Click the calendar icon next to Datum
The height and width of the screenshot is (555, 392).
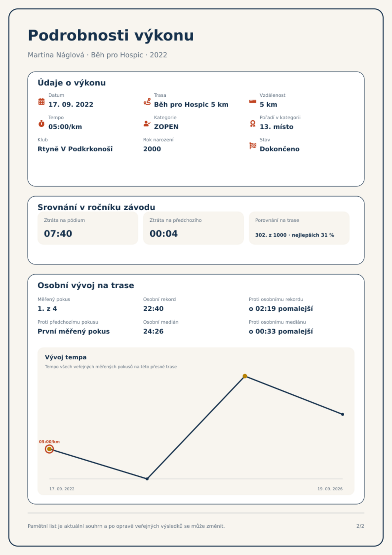[x=41, y=101]
